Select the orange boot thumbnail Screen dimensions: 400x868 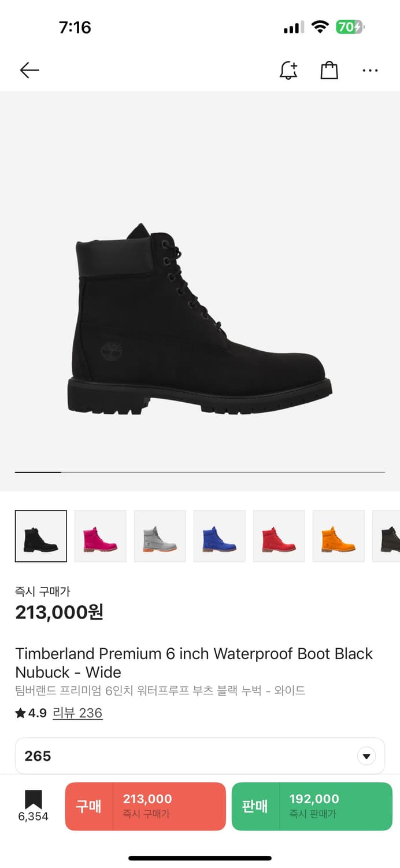point(339,536)
